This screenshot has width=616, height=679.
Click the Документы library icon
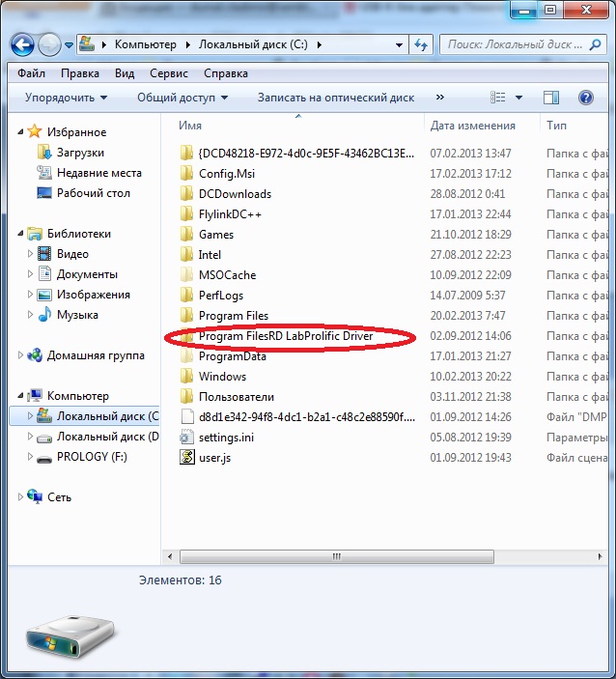[44, 273]
